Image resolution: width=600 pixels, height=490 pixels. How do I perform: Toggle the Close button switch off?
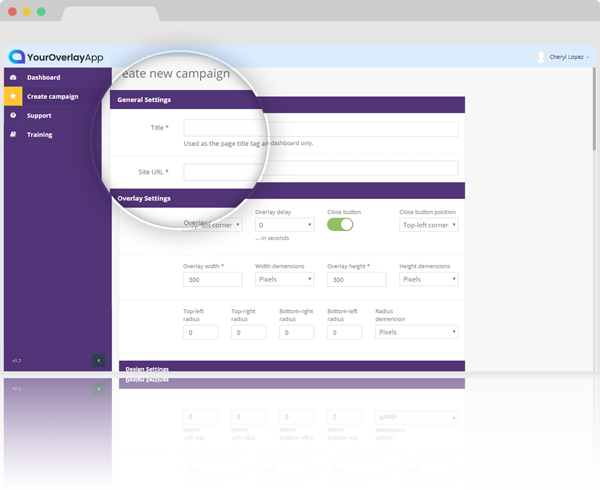pyautogui.click(x=340, y=225)
